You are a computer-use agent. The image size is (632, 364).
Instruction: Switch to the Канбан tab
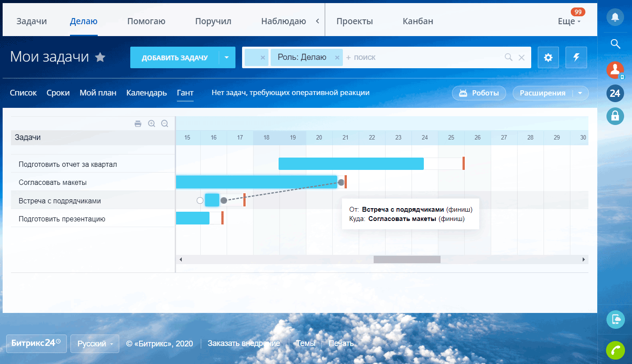tap(418, 21)
